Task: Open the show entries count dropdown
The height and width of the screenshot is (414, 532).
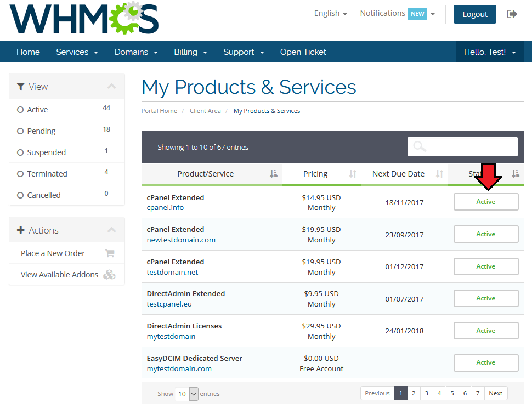Action: [x=186, y=394]
